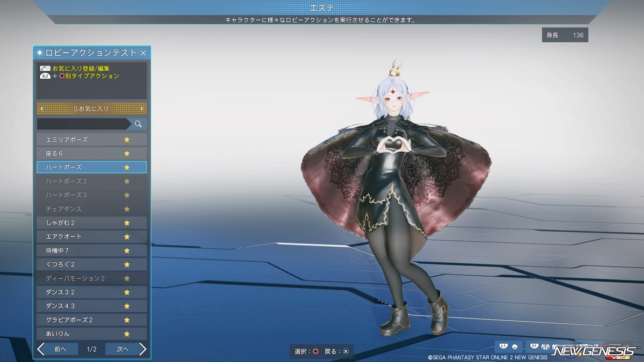Toggle favorite star for ハートポーズ
Viewport: 644px width, 362px height.
pos(127,167)
